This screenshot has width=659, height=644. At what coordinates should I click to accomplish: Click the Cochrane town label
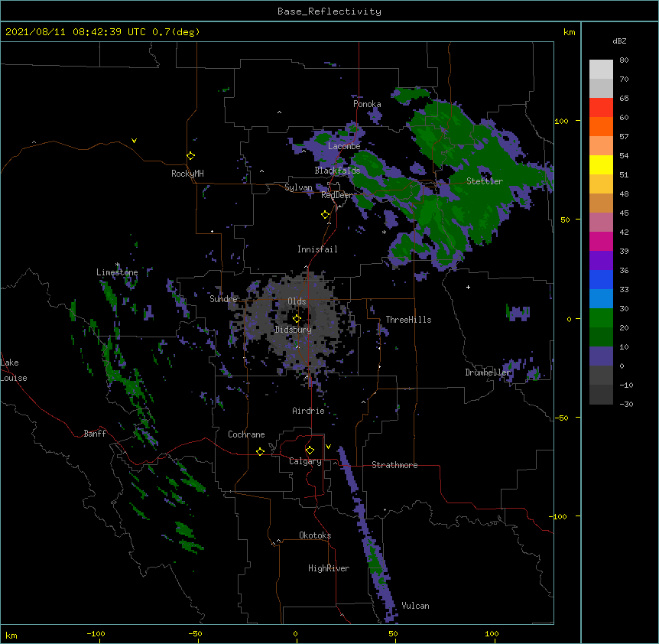click(x=246, y=434)
